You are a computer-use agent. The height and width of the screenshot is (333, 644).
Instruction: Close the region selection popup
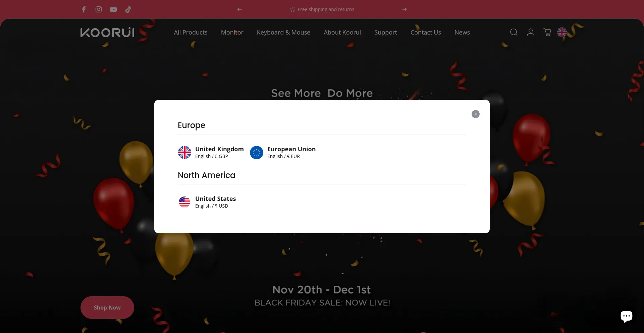tap(475, 114)
